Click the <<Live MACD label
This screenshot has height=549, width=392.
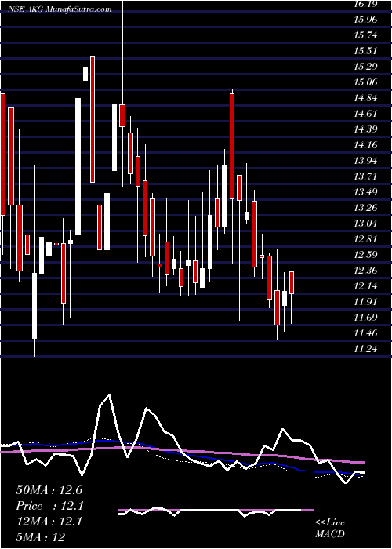tap(330, 529)
